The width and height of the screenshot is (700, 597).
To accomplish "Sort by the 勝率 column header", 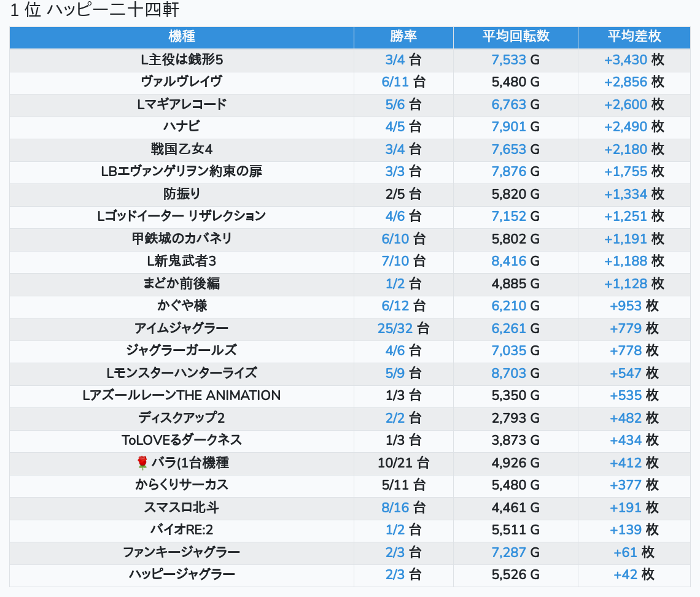I will tap(403, 36).
